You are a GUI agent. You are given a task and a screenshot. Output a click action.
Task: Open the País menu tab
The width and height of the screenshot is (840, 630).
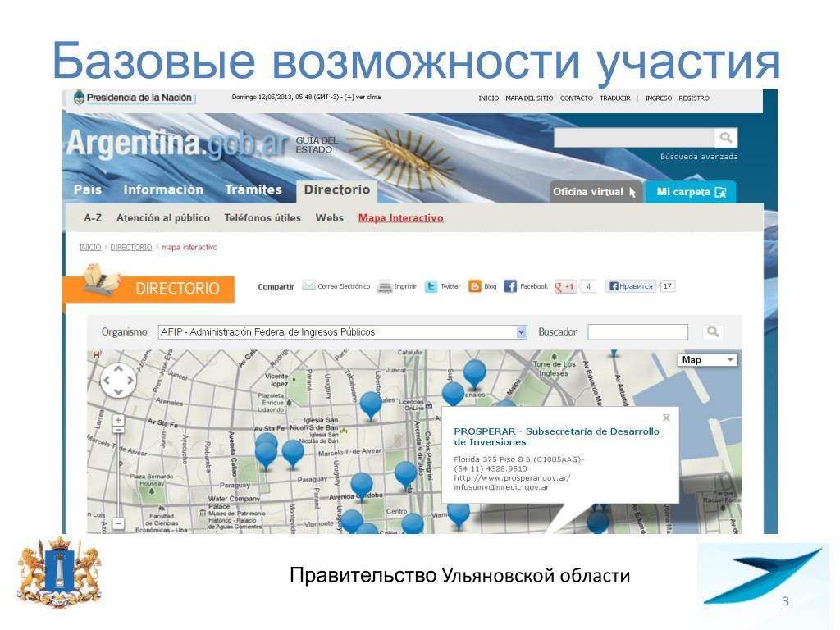[88, 189]
